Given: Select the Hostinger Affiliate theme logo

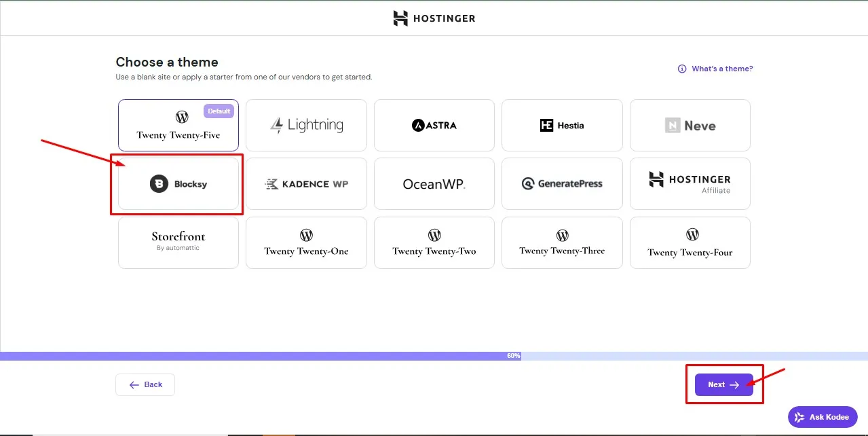Looking at the screenshot, I should (690, 183).
